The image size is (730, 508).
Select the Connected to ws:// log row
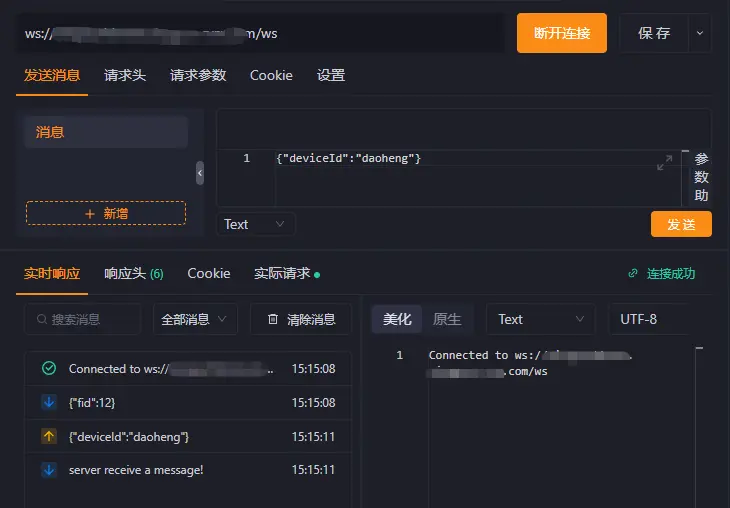(188, 368)
